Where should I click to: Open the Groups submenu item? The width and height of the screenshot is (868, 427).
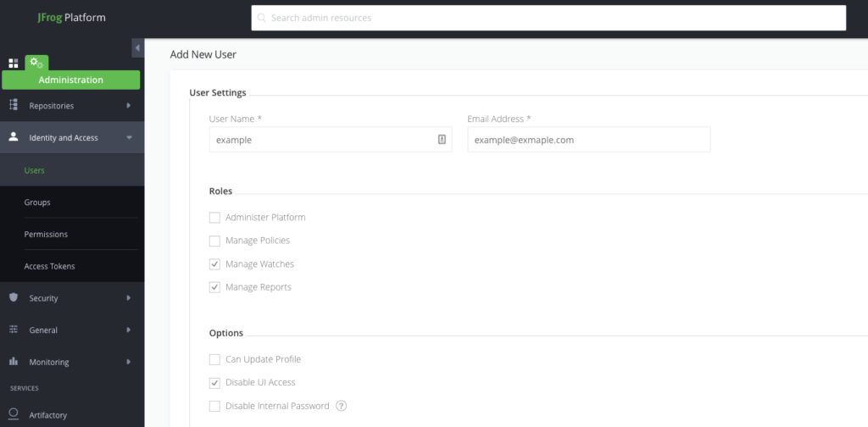37,202
